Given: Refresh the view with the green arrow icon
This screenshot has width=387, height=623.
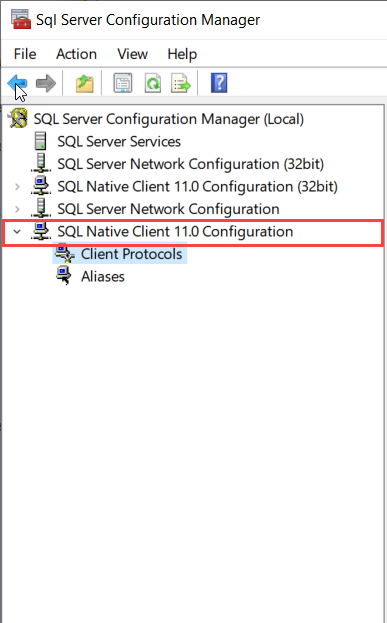Looking at the screenshot, I should click(x=153, y=83).
